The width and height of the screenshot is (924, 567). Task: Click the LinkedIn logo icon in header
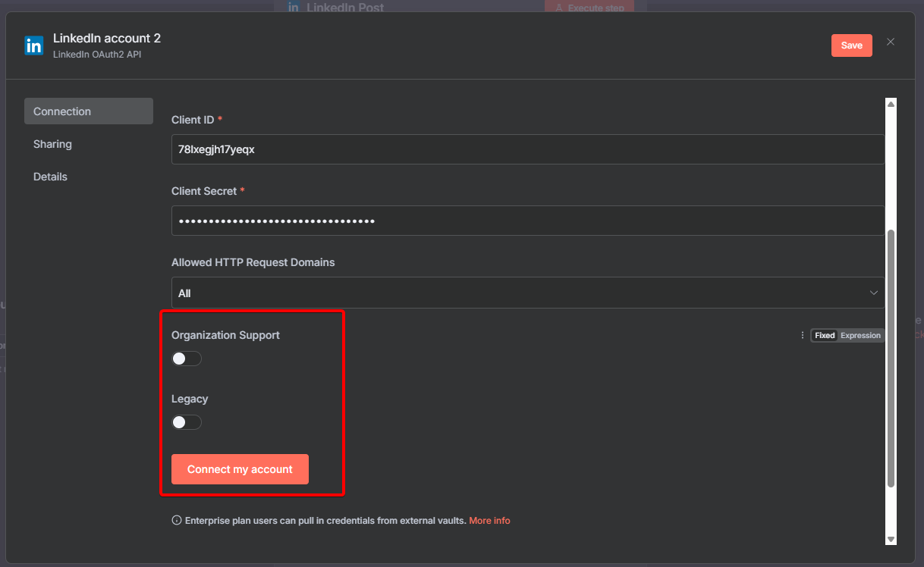[34, 45]
